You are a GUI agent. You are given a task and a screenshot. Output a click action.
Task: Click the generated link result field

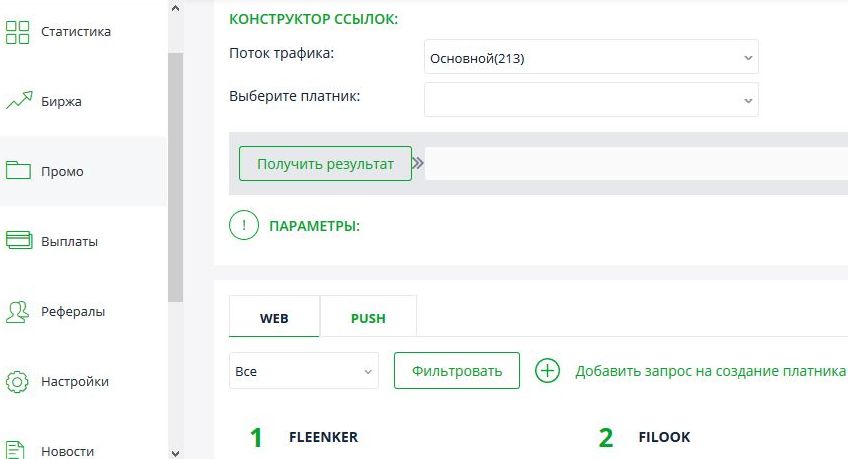tap(636, 163)
